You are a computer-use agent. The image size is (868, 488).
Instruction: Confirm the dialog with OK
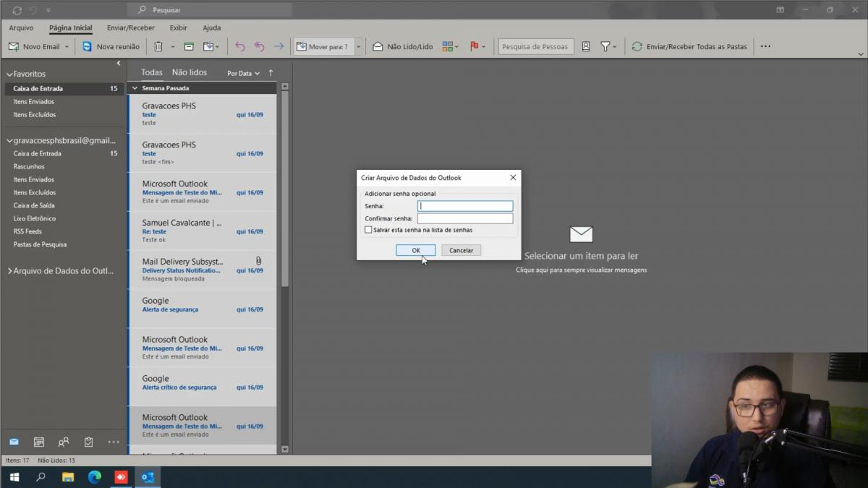[x=416, y=250]
